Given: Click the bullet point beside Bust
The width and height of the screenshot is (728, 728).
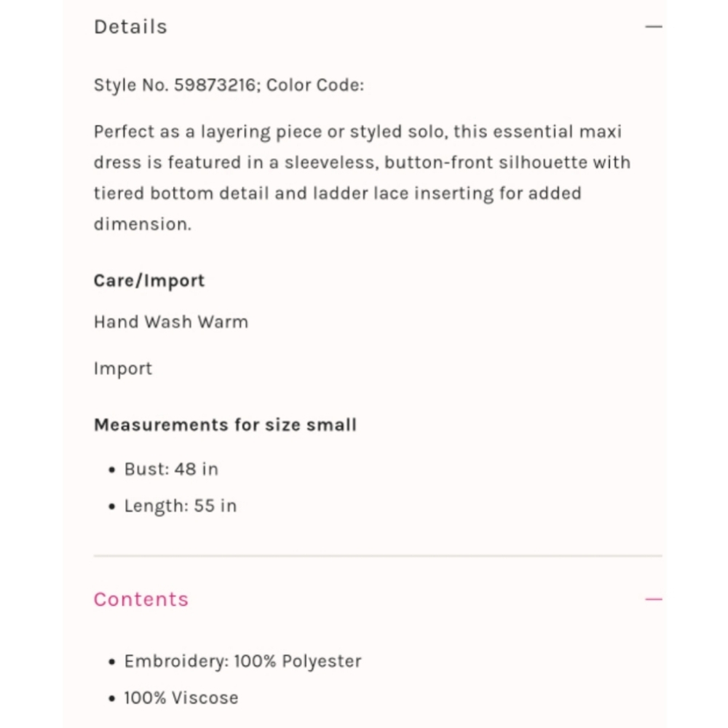Looking at the screenshot, I should point(111,470).
